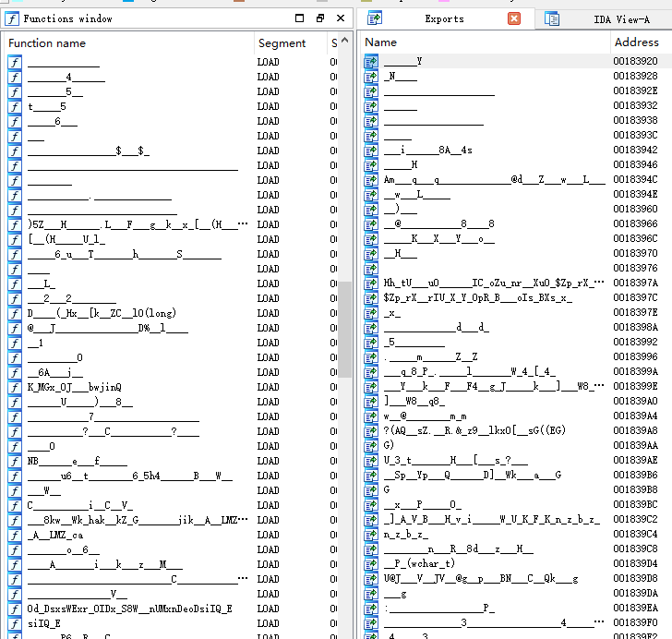Click export icon at address 001839DA

point(371,593)
